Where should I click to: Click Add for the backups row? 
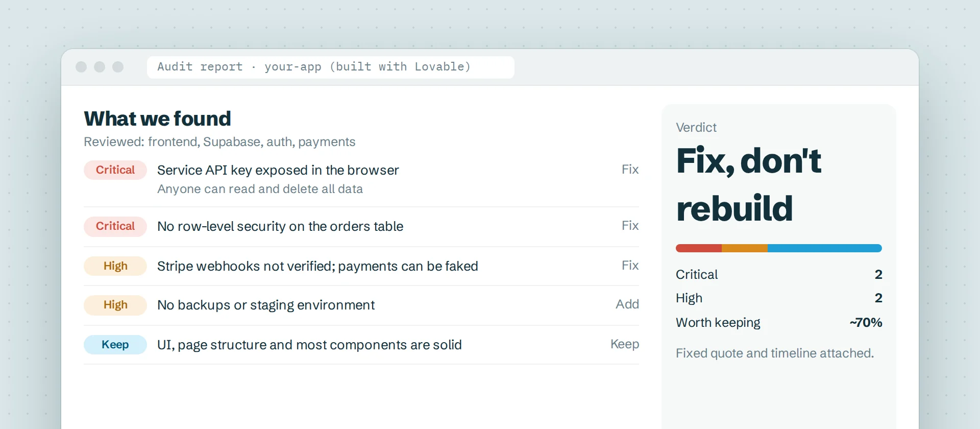(627, 304)
